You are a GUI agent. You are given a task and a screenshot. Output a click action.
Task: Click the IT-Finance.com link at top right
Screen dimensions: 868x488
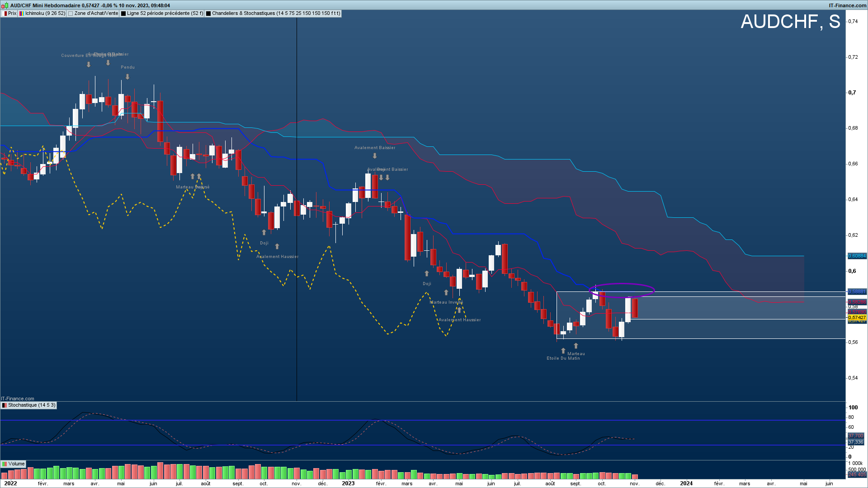[847, 5]
